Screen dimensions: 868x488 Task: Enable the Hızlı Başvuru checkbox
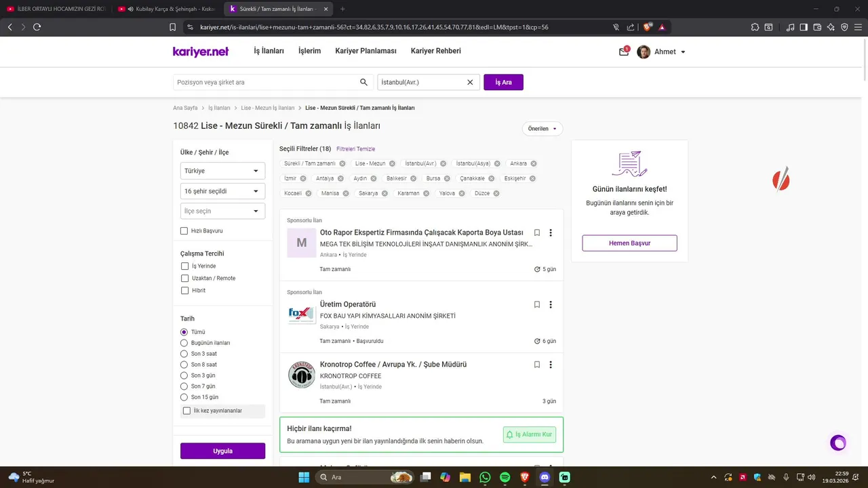pyautogui.click(x=184, y=231)
